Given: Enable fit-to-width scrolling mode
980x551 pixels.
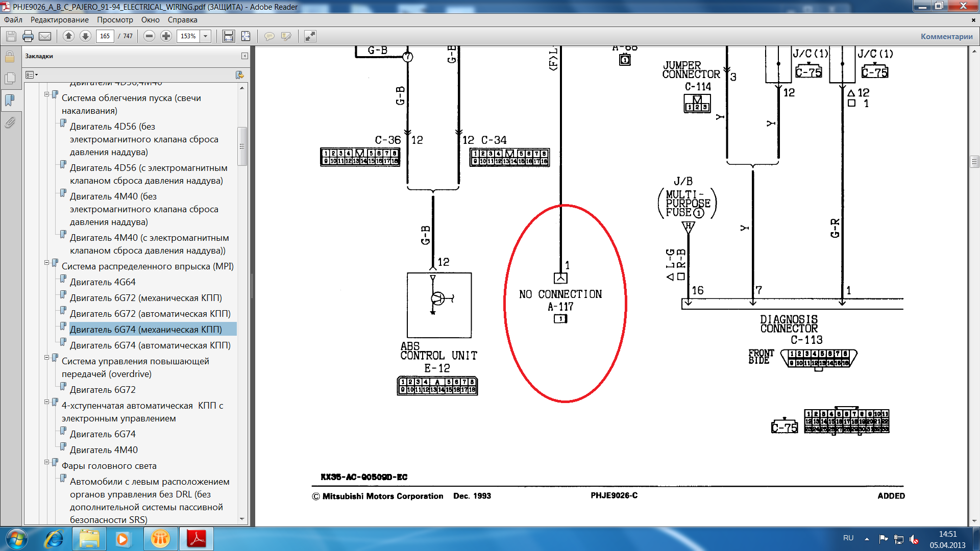Looking at the screenshot, I should click(228, 36).
